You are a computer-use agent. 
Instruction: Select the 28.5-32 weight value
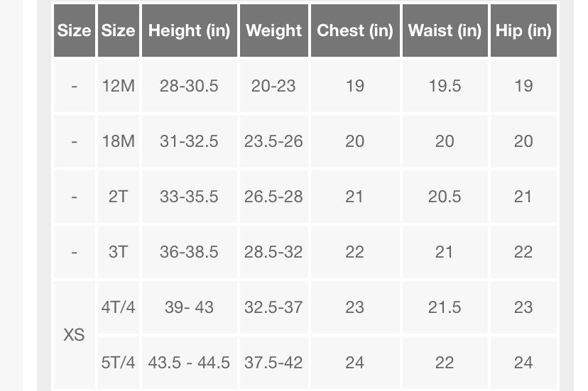pyautogui.click(x=273, y=252)
